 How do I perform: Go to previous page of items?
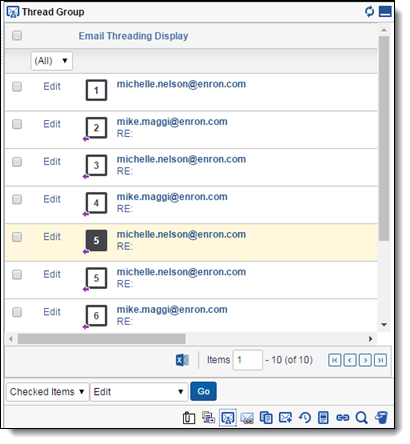tap(350, 360)
